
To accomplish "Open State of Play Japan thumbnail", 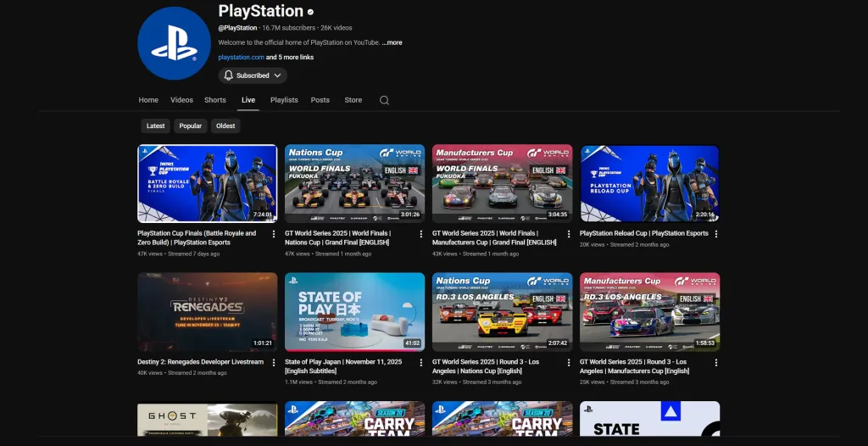I will [x=355, y=312].
